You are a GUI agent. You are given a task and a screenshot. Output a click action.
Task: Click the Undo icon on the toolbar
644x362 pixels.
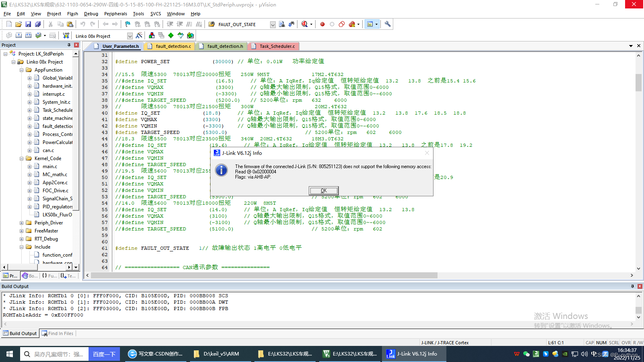83,24
